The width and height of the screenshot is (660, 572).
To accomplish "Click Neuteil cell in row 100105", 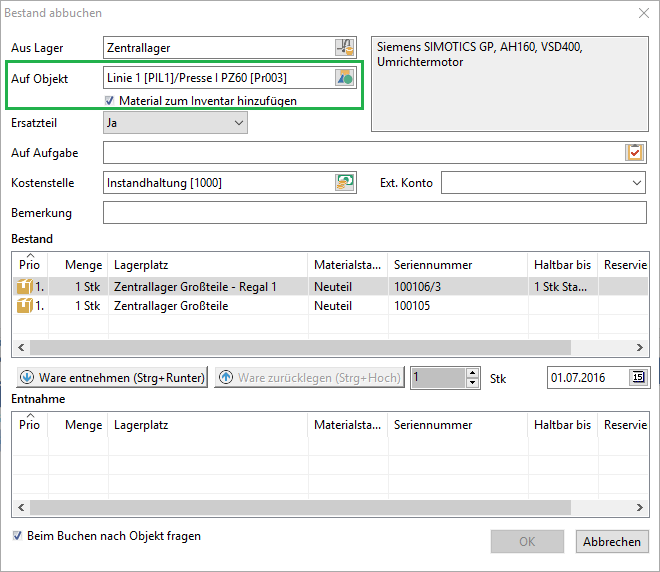I will point(348,306).
